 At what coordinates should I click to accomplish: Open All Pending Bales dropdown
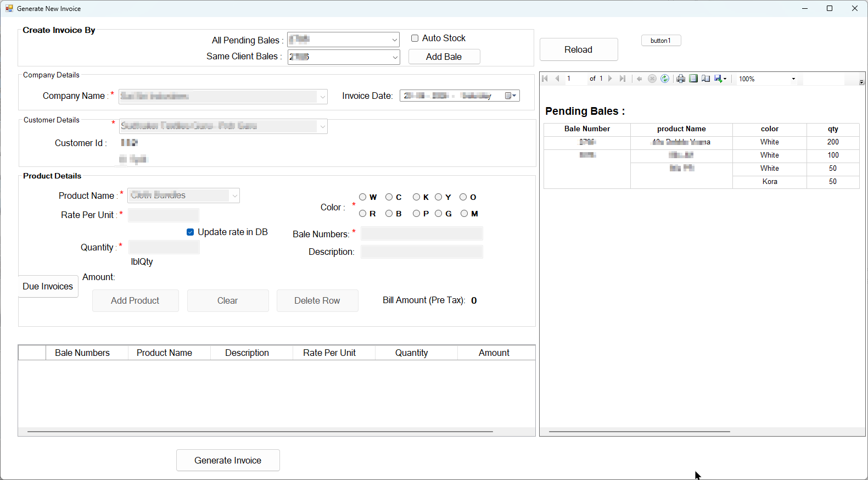coord(395,40)
